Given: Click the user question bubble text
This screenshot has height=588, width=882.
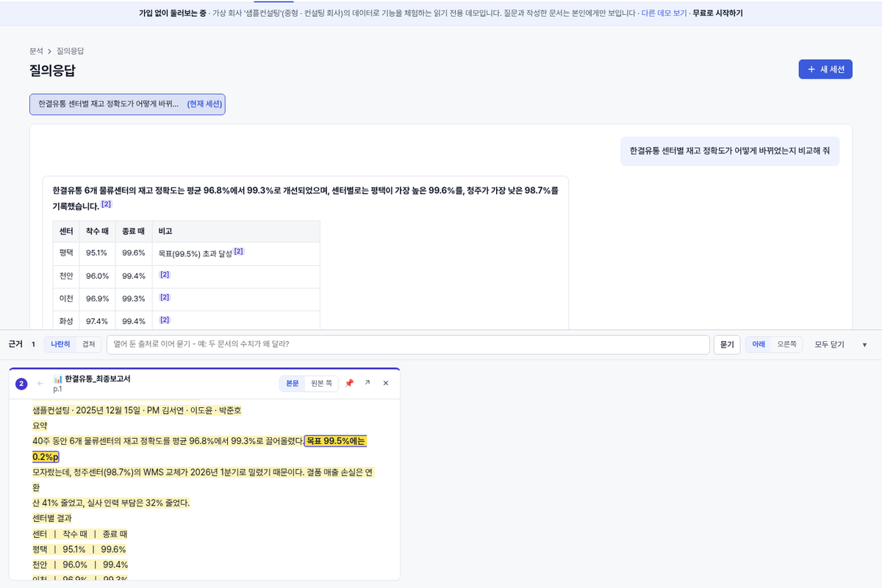Looking at the screenshot, I should 730,151.
